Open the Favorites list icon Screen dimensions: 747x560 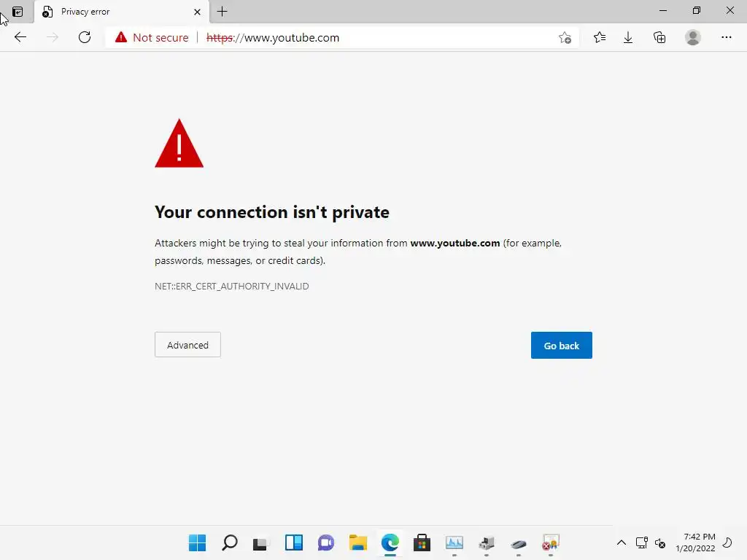pyautogui.click(x=600, y=37)
